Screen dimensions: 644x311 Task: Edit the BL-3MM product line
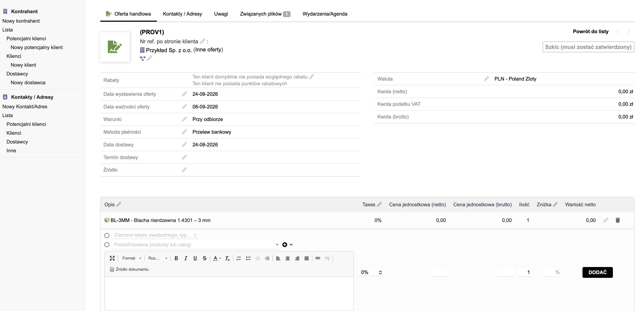pyautogui.click(x=605, y=220)
